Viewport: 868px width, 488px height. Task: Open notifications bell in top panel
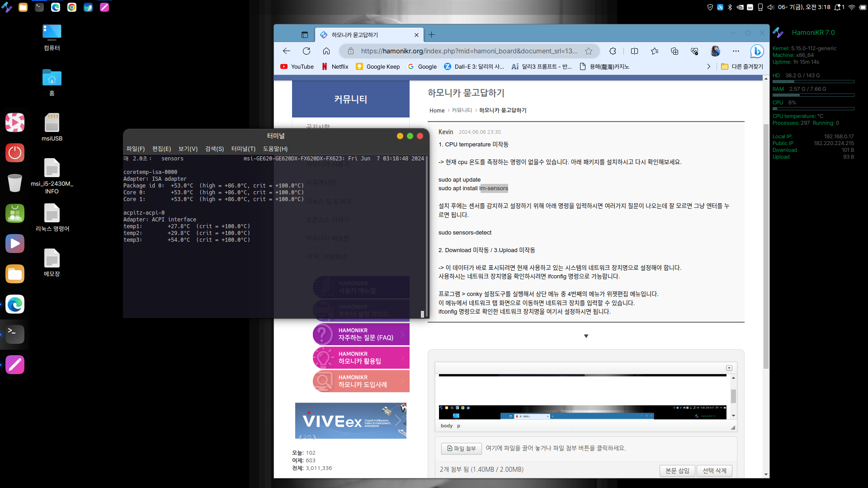point(839,7)
